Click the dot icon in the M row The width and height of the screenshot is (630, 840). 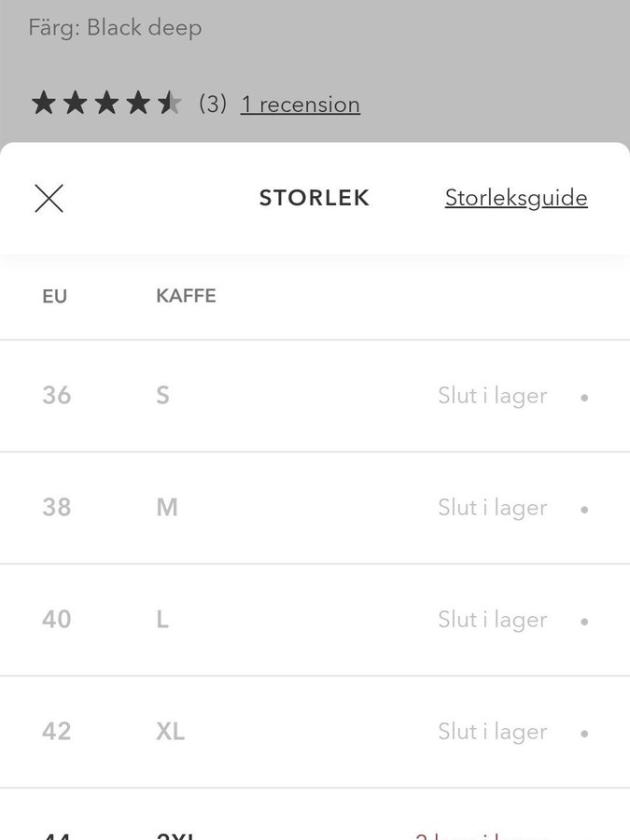[584, 510]
